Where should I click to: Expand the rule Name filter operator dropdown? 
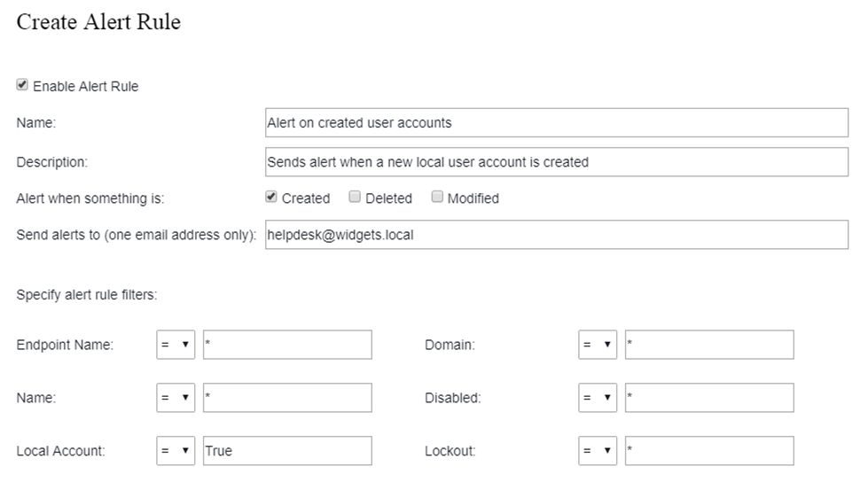coord(176,398)
